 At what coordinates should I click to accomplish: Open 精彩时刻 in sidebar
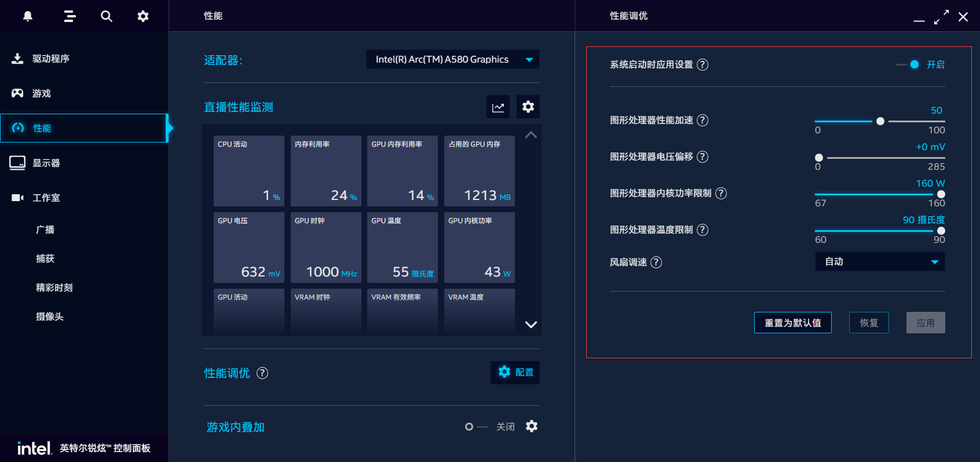tap(54, 288)
